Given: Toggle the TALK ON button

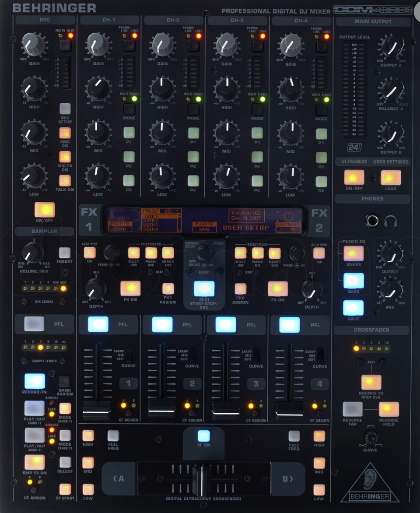Looking at the screenshot, I should pos(65,181).
